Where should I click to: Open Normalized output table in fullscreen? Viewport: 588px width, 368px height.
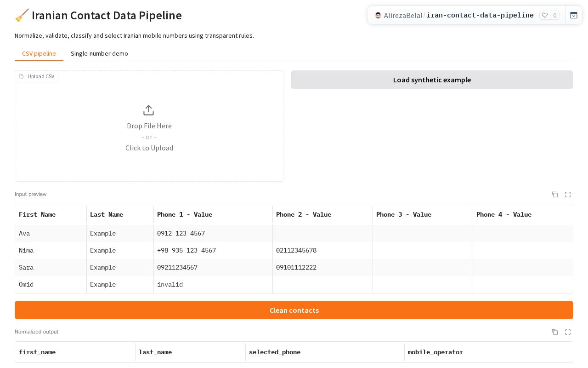pos(568,332)
